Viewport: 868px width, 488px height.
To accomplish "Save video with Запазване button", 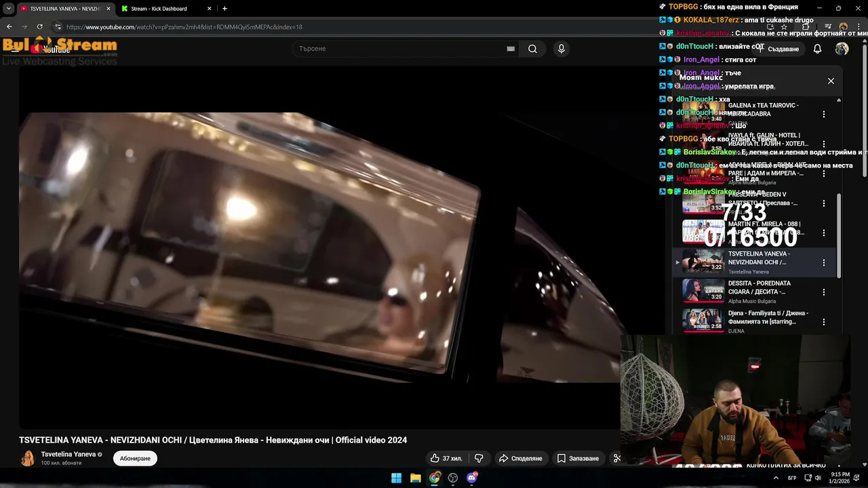I will coord(578,458).
